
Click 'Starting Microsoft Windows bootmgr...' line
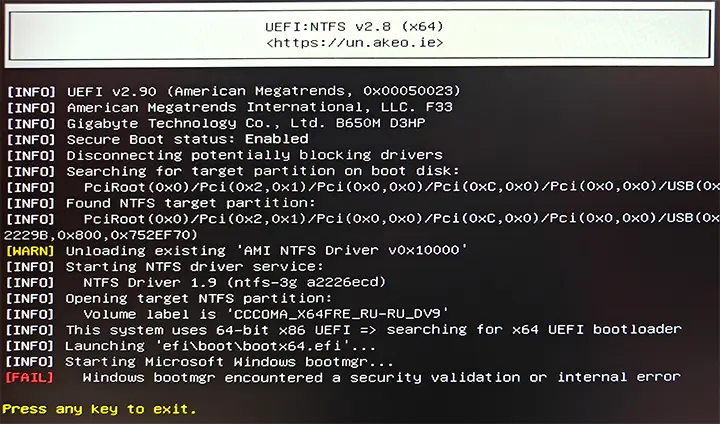click(x=229, y=362)
